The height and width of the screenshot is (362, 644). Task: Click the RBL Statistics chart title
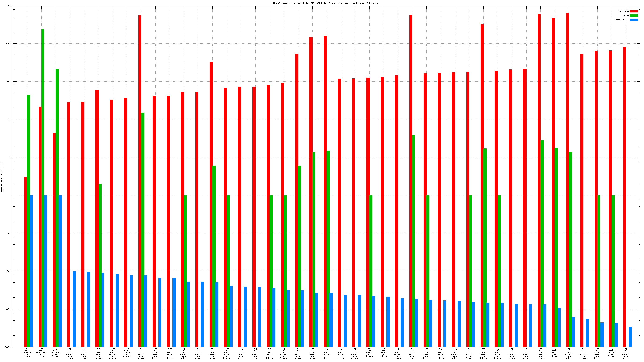tap(326, 3)
